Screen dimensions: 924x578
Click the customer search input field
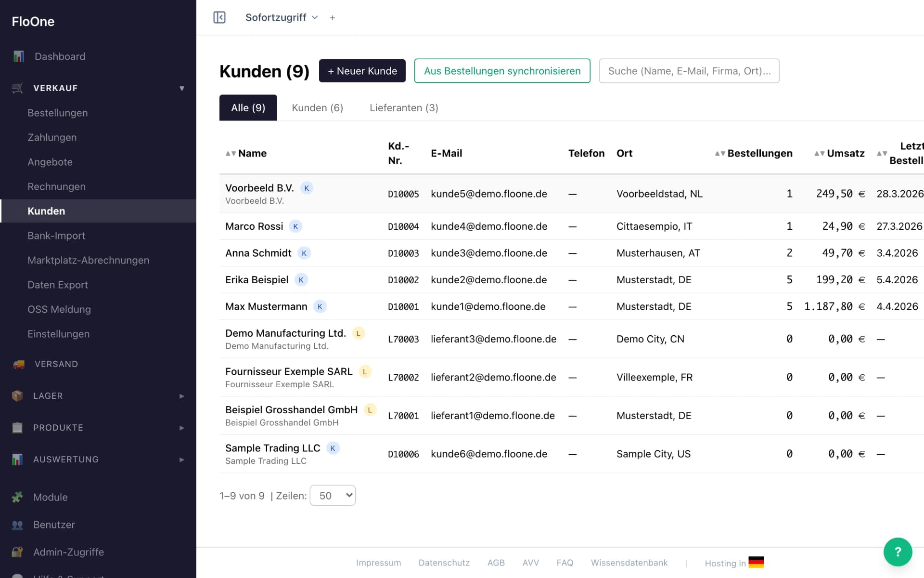[689, 71]
